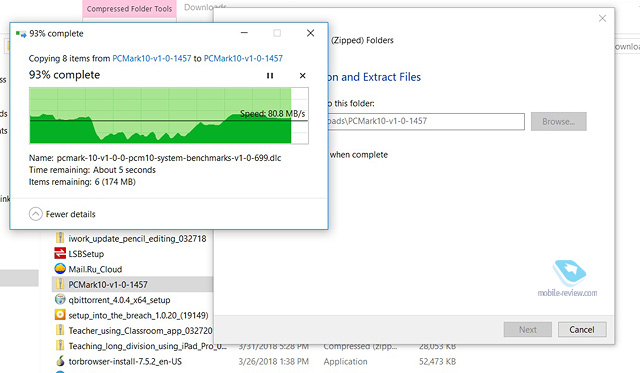Select the qbittorrent_4.0.4_x64_setup icon
This screenshot has height=373, width=640.
click(x=60, y=300)
